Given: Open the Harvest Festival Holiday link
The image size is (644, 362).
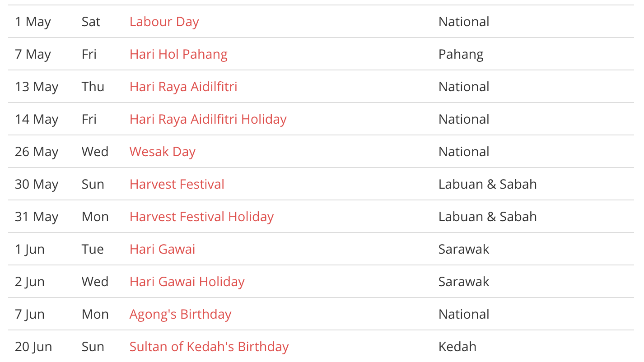Looking at the screenshot, I should point(201,217).
